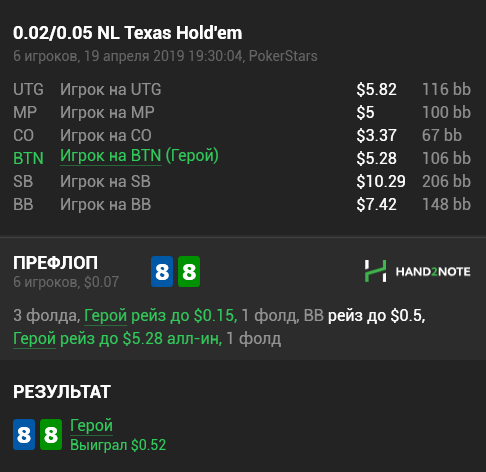Click the РЕЗУЛЬТАТ section header

pyautogui.click(x=62, y=392)
